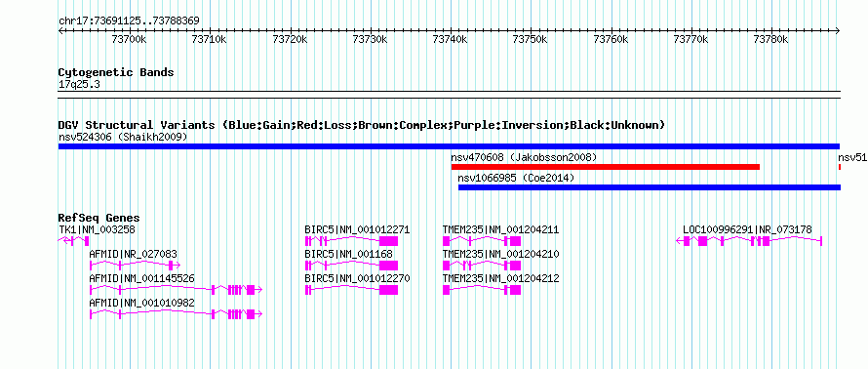Click the BIRC5|NM_001012271 gene label

(357, 229)
